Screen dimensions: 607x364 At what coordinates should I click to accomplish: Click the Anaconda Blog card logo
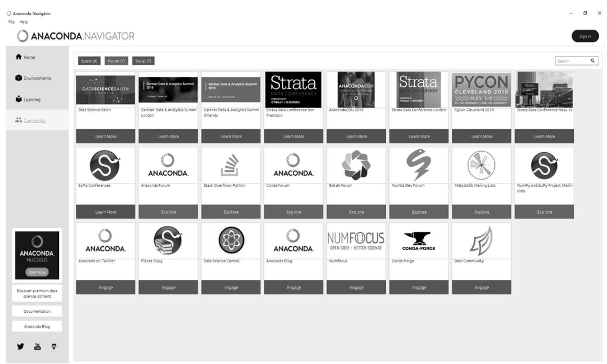(x=293, y=240)
